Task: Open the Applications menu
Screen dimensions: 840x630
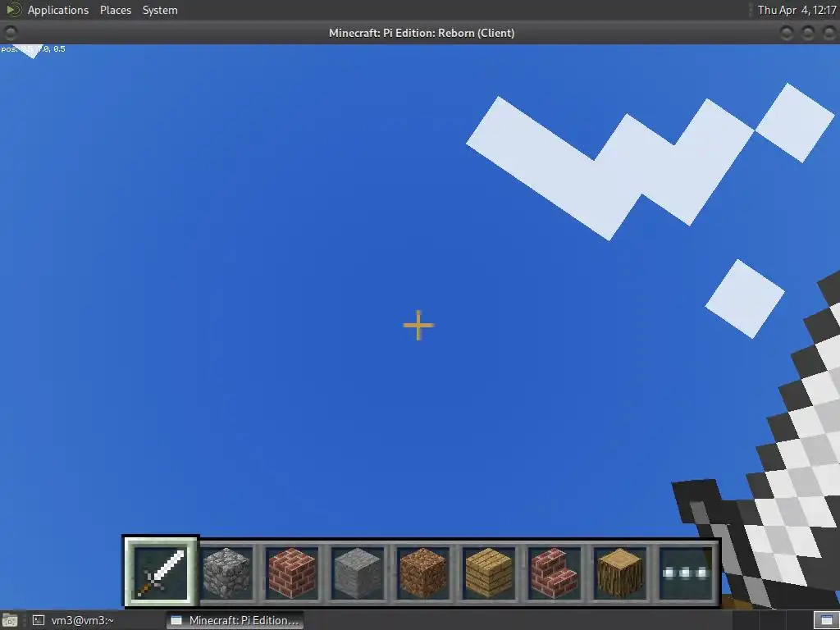Action: 58,10
